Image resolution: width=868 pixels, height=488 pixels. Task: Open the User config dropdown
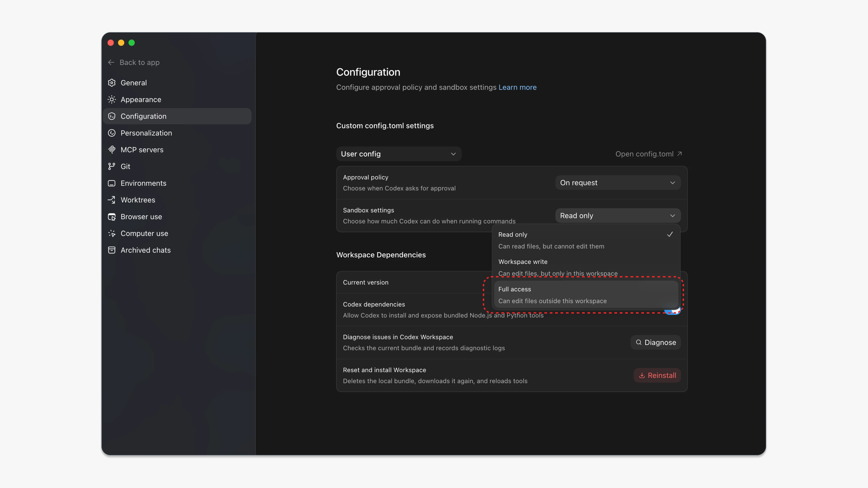(x=399, y=154)
